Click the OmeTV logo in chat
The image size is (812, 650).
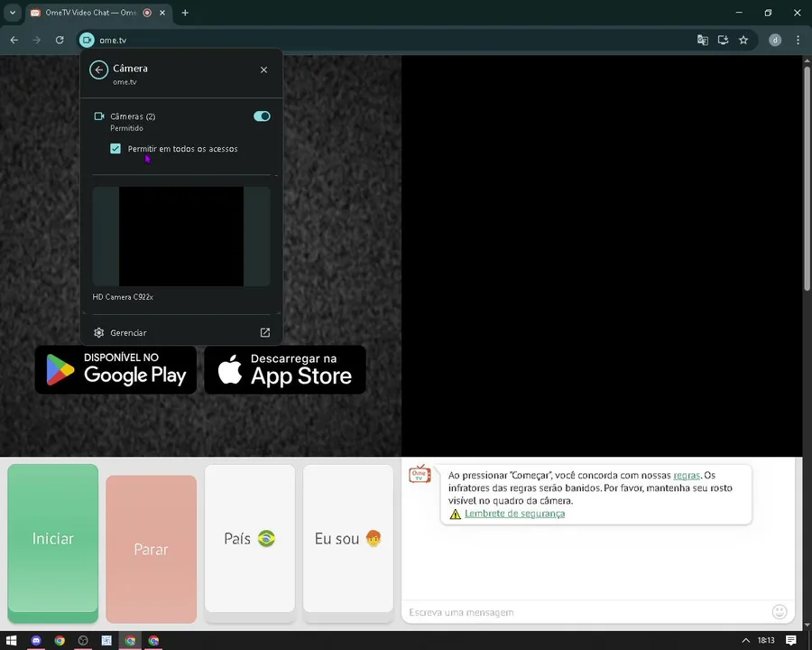coord(420,474)
